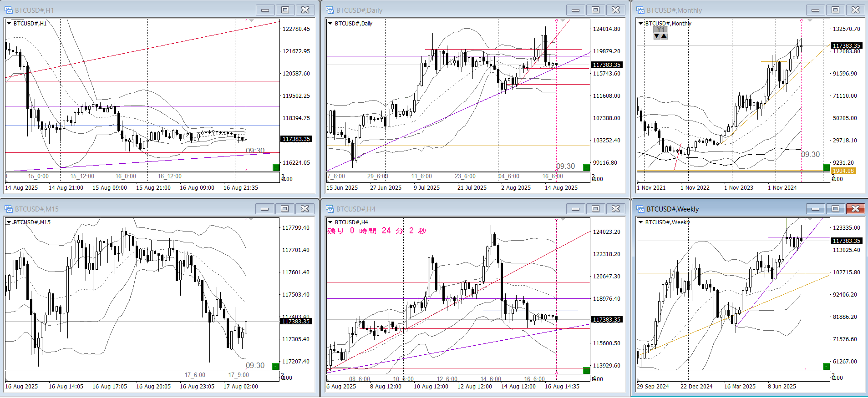The width and height of the screenshot is (868, 398).
Task: Expand the BTCUSD#,H1 chart label dropdown arrow
Action: (x=9, y=24)
